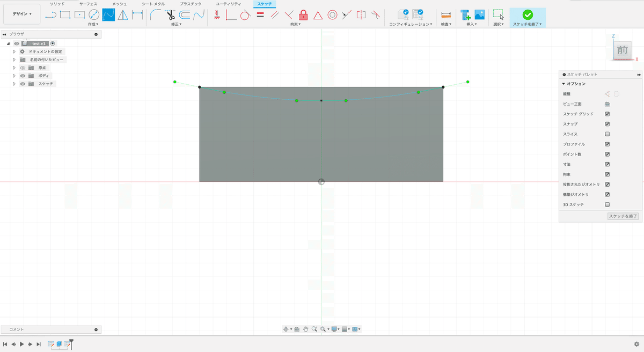This screenshot has width=644, height=352.
Task: Open the 修正 dropdown menu
Action: 177,24
